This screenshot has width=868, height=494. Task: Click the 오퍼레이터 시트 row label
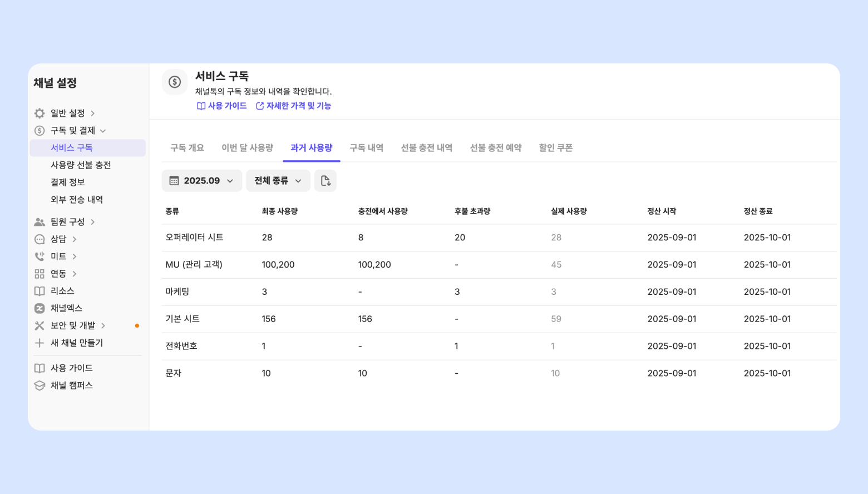tap(194, 238)
